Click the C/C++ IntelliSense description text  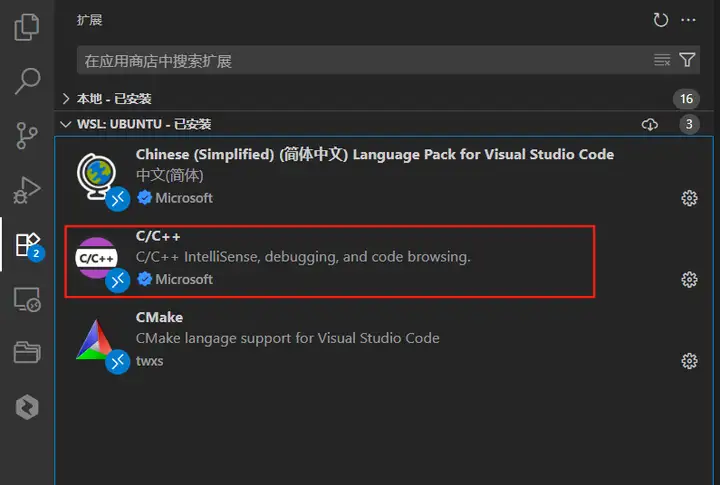tap(303, 257)
